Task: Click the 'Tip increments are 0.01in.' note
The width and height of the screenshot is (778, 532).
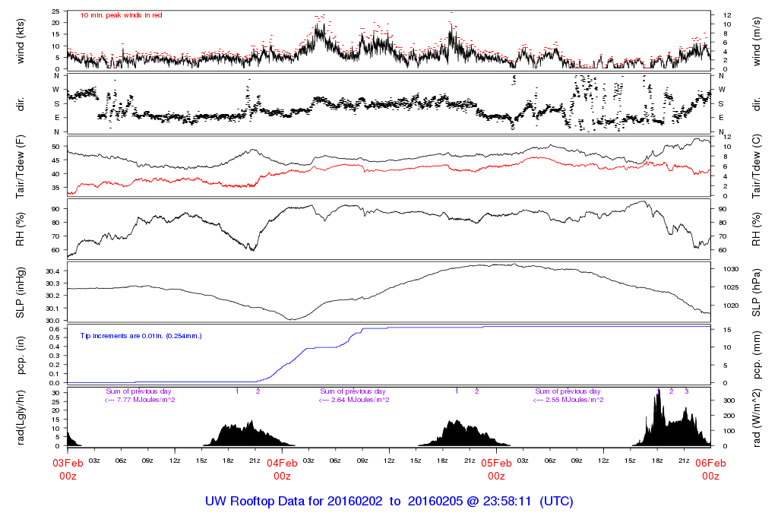Action: click(x=141, y=336)
